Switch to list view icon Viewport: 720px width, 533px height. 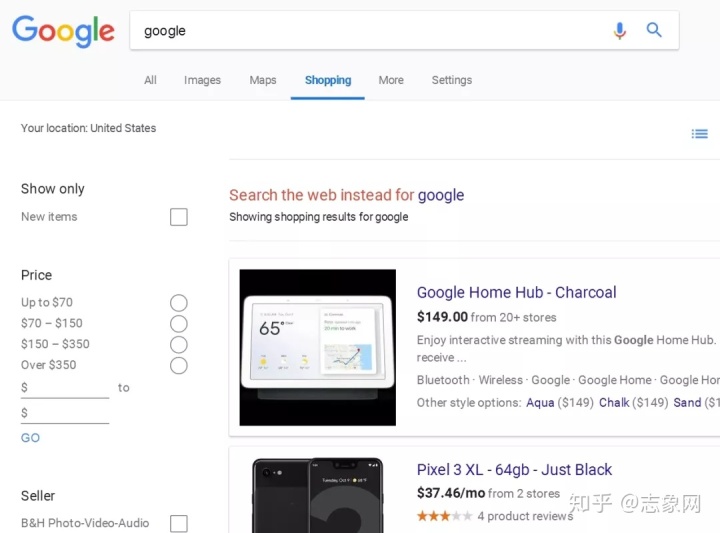coord(700,134)
